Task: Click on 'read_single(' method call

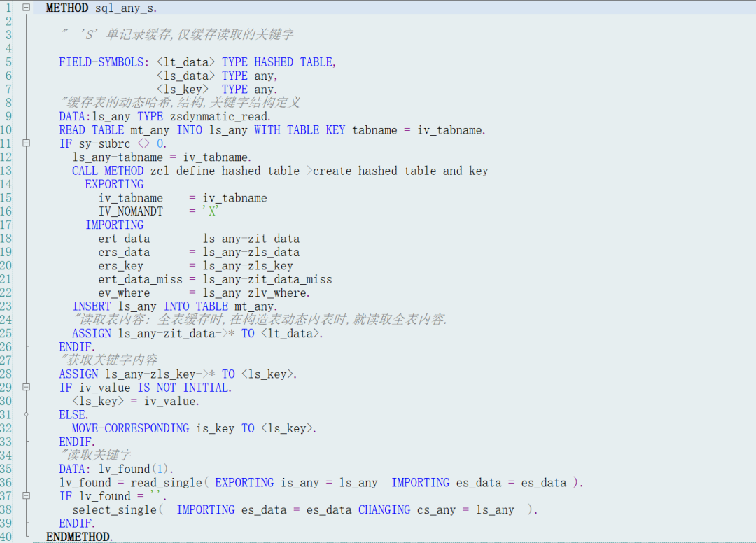Action: pos(169,482)
